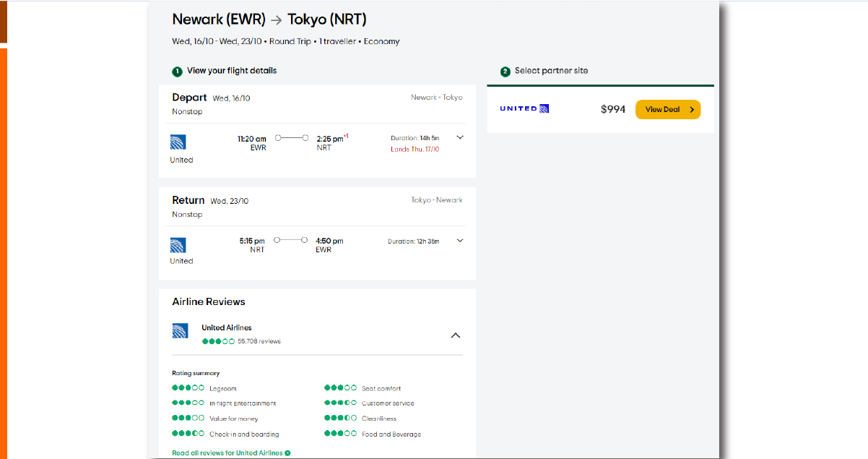
Task: Click the step 2 badge beside Select partner site
Action: [505, 72]
